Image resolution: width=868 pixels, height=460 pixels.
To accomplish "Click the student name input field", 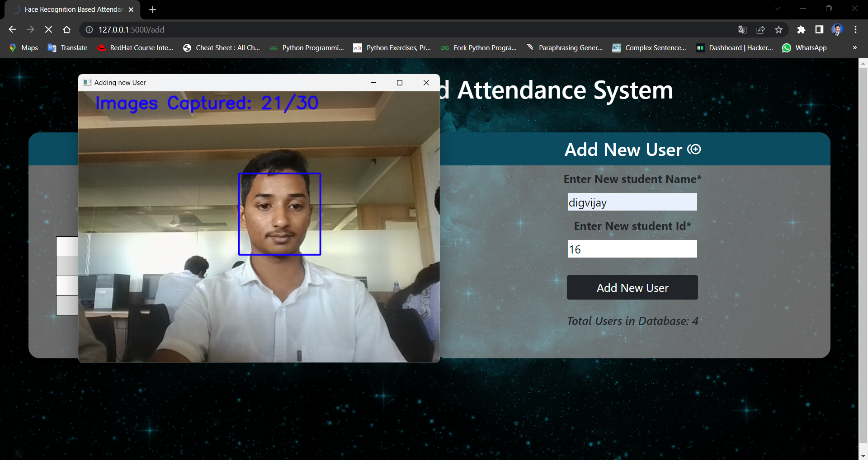I will pos(632,202).
